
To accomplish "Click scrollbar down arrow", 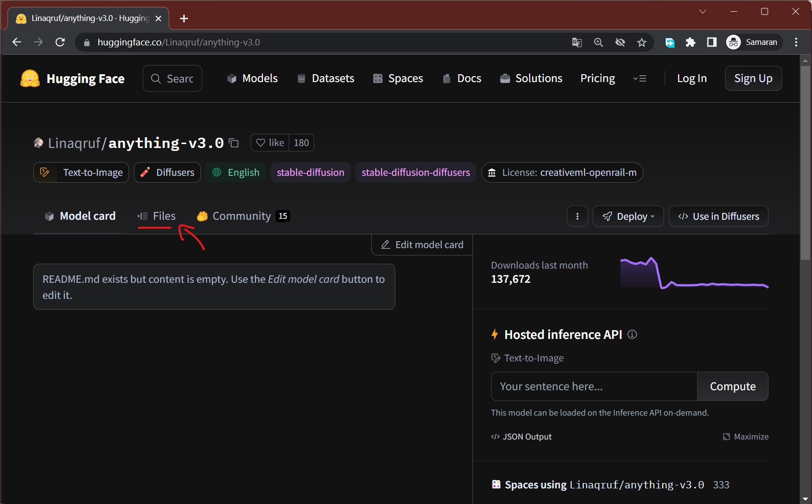I will pos(806,499).
